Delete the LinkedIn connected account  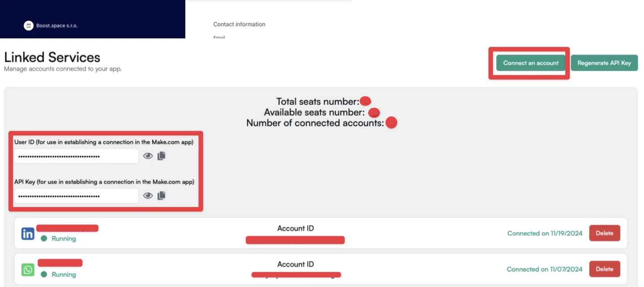(605, 233)
